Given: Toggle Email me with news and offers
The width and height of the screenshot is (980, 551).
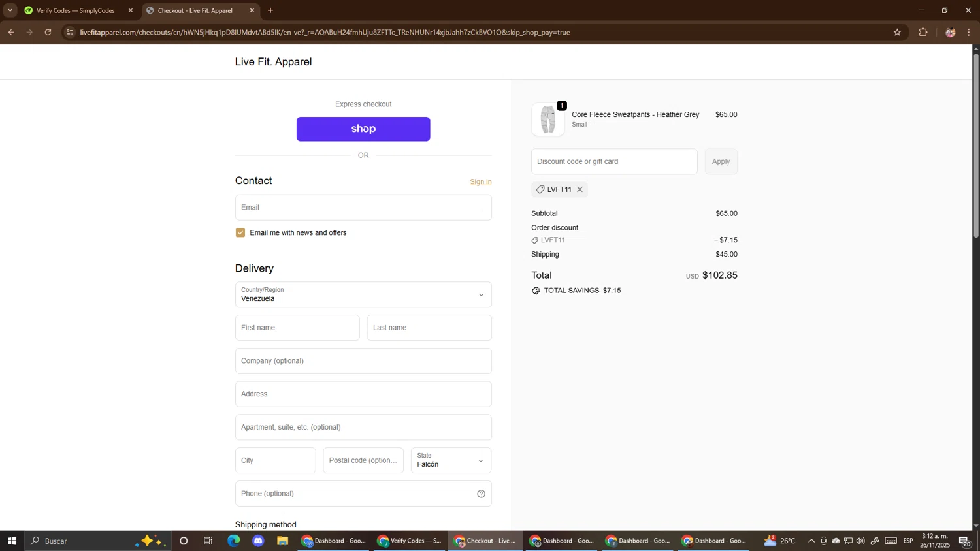Looking at the screenshot, I should click(x=240, y=233).
